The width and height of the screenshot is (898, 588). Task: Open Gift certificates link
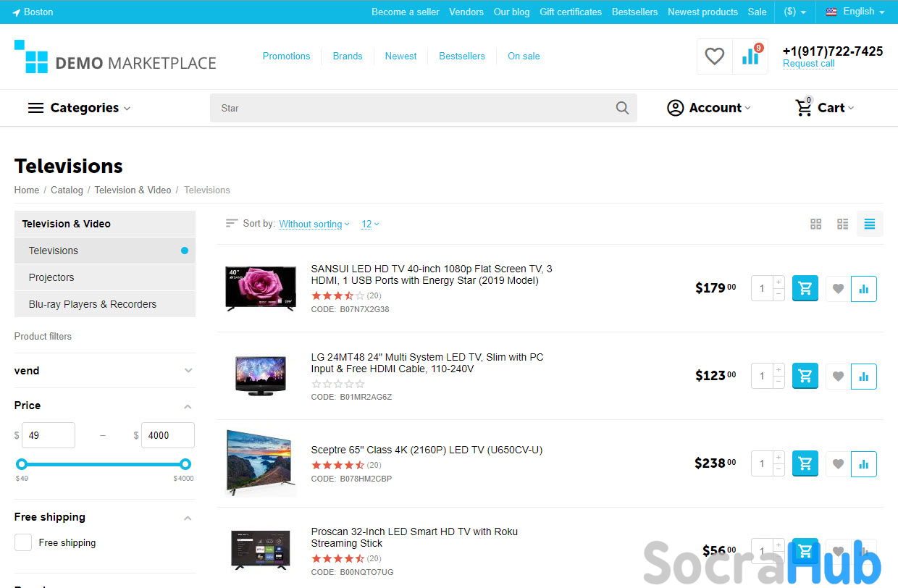(x=571, y=12)
